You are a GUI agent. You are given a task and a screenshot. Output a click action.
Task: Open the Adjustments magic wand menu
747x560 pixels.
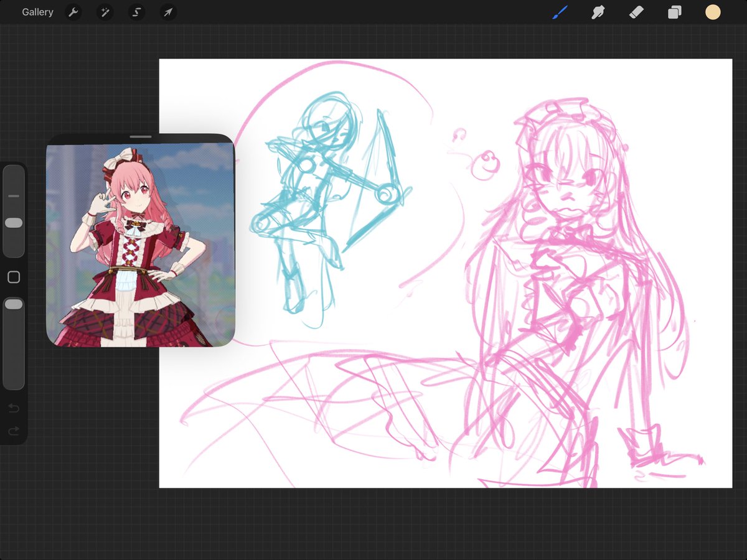pyautogui.click(x=105, y=12)
